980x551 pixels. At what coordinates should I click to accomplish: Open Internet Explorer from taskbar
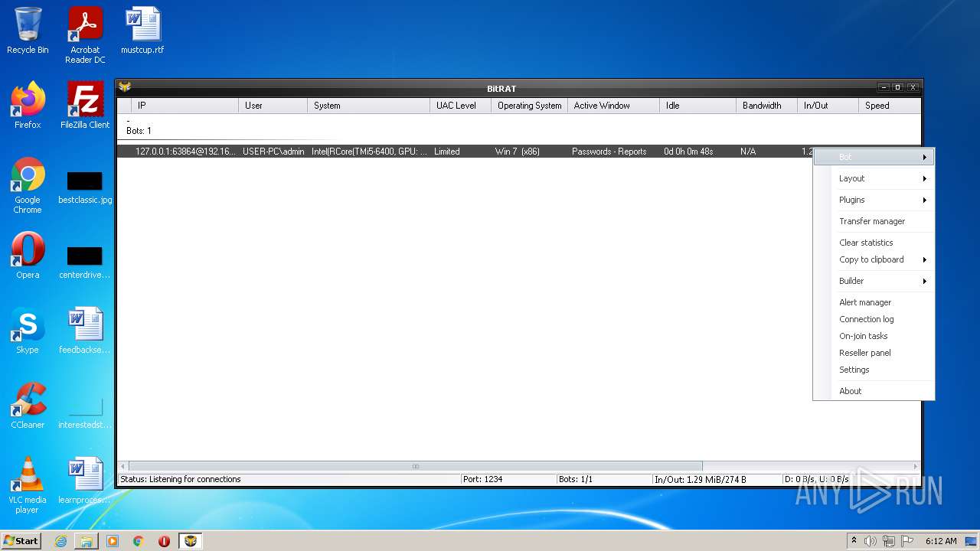tap(60, 541)
